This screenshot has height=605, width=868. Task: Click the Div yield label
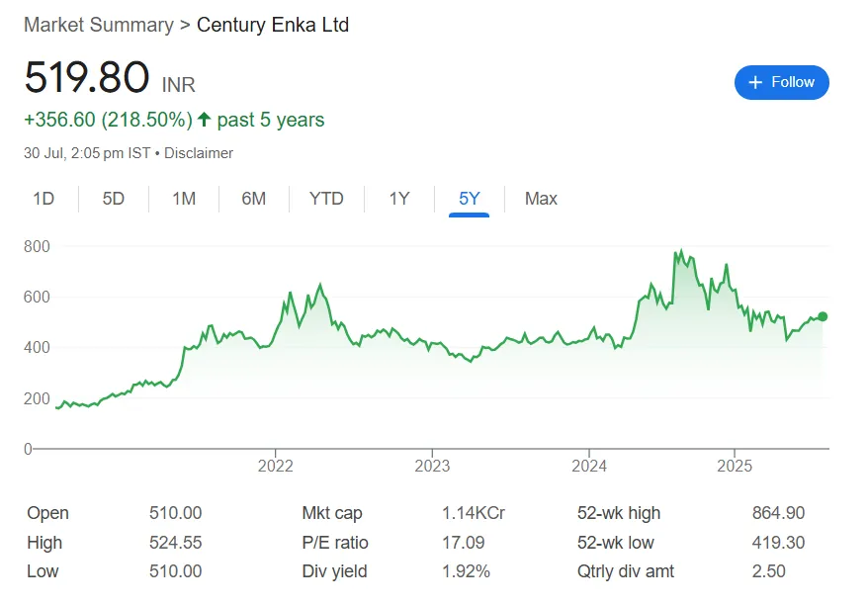[x=334, y=571]
